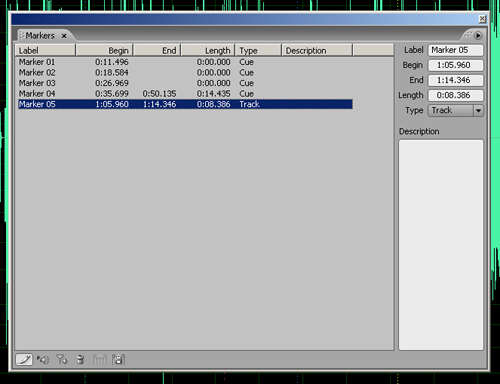Select the Marker 02 row
Screen dimensions: 500x384
(185, 72)
